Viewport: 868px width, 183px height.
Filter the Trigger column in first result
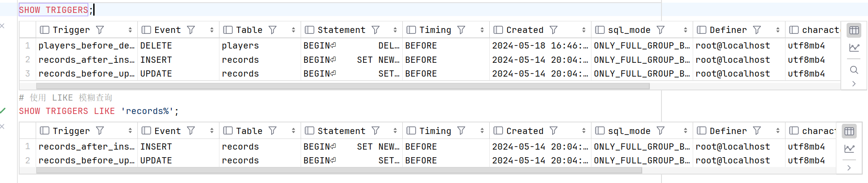click(x=100, y=30)
